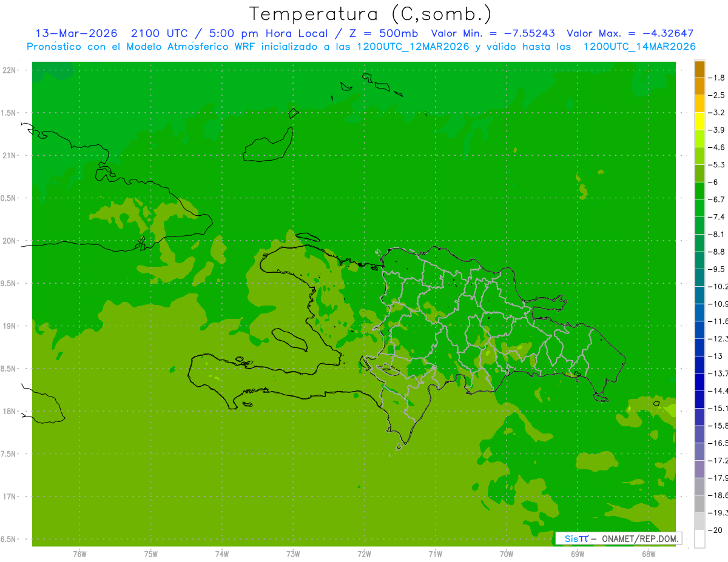The image size is (728, 562).
Task: Click the "18N" latitude label
Action: [x=9, y=411]
